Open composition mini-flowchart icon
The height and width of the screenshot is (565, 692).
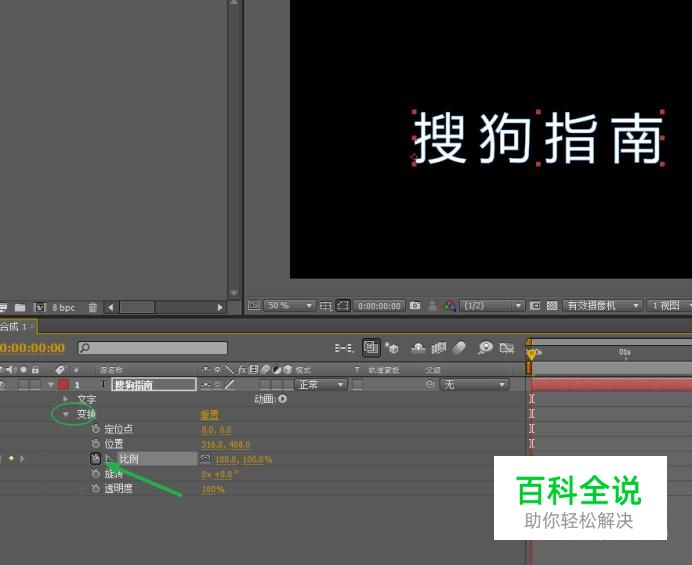344,348
